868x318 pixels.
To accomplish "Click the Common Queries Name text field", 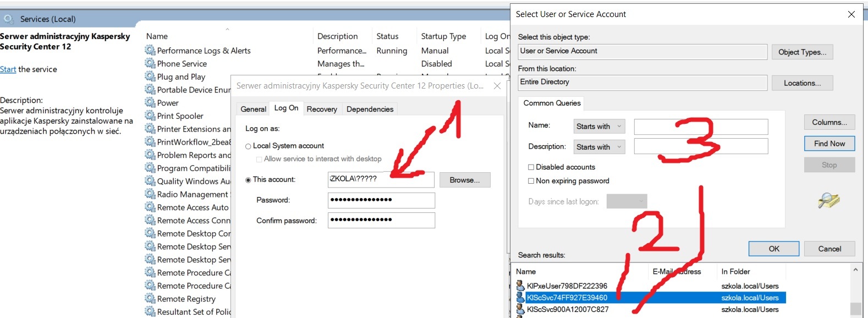I will click(701, 127).
